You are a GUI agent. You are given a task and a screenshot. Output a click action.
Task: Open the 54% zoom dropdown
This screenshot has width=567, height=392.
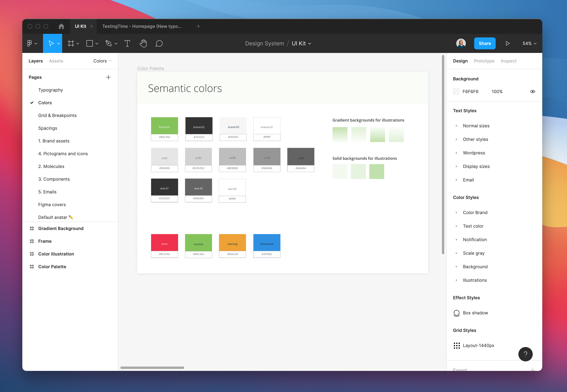click(x=529, y=43)
